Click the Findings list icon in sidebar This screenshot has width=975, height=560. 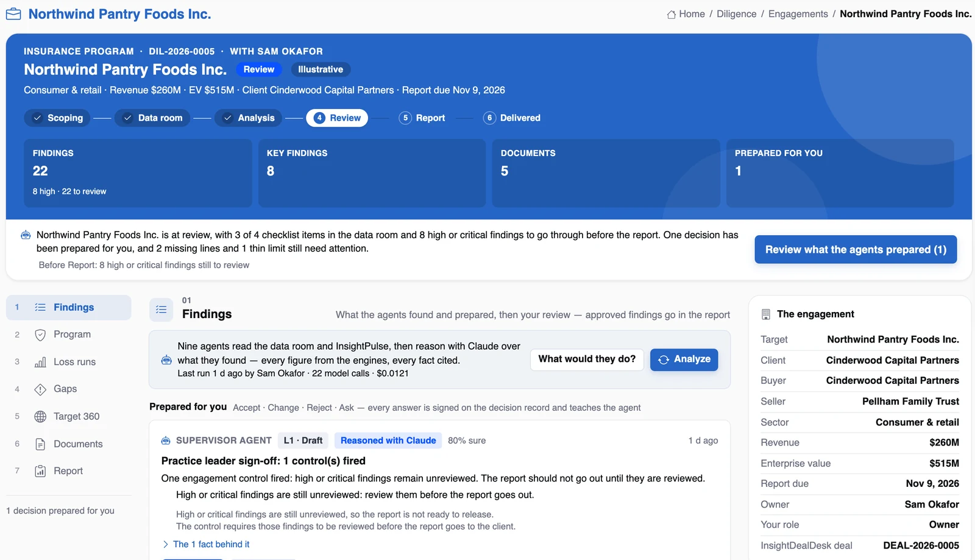(40, 307)
